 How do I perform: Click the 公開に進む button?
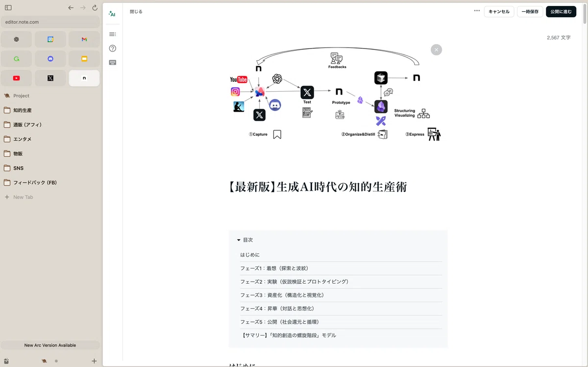(x=561, y=11)
